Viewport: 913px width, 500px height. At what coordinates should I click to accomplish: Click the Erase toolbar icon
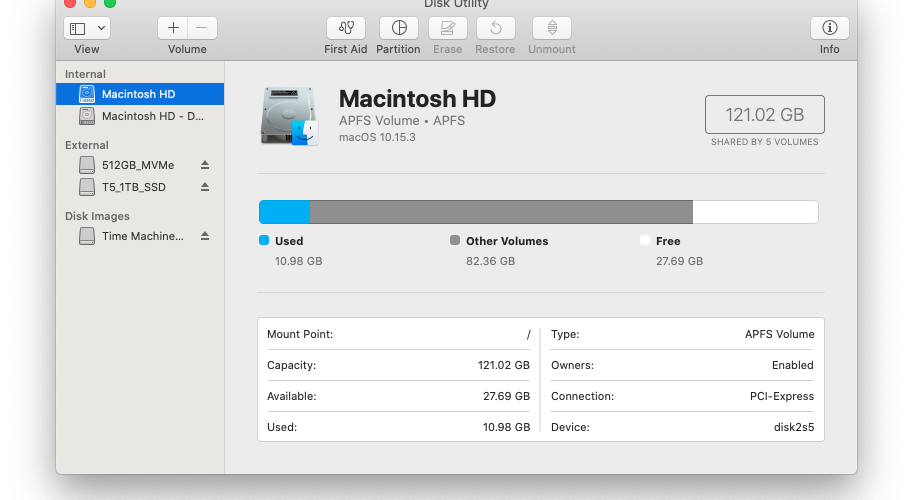[x=447, y=28]
